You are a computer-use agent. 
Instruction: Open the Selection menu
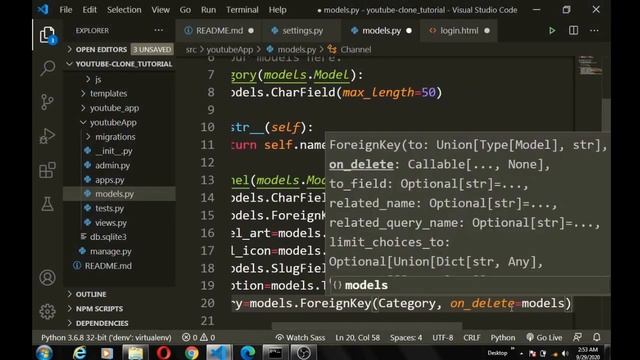124,10
